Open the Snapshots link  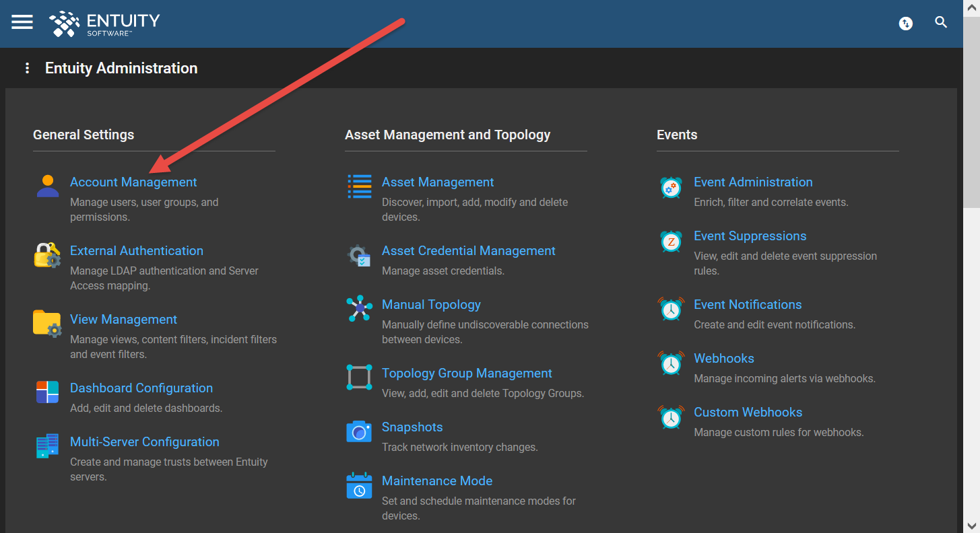(x=412, y=427)
